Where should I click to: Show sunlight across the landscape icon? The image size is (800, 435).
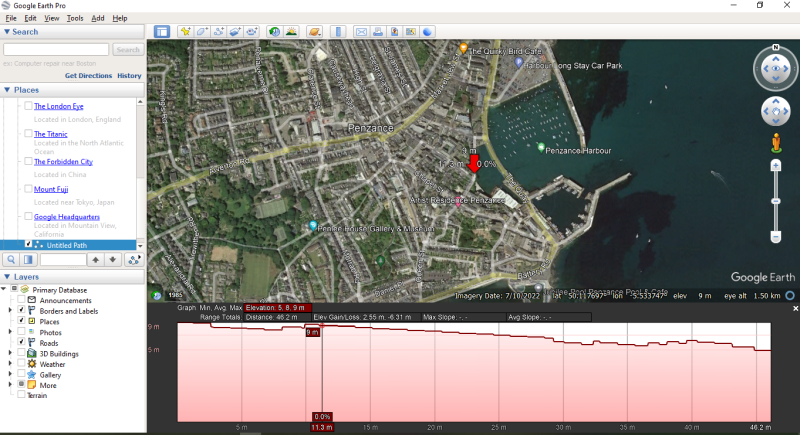click(x=291, y=32)
